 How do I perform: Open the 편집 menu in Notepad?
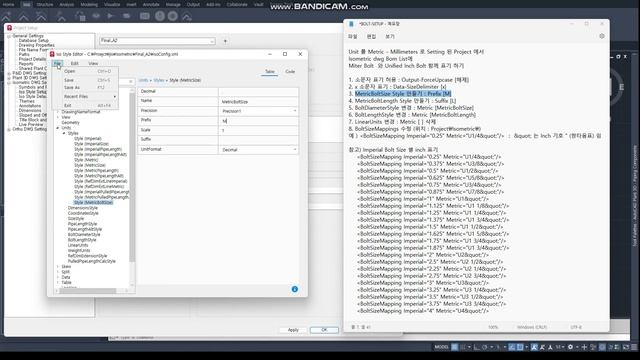pos(371,37)
